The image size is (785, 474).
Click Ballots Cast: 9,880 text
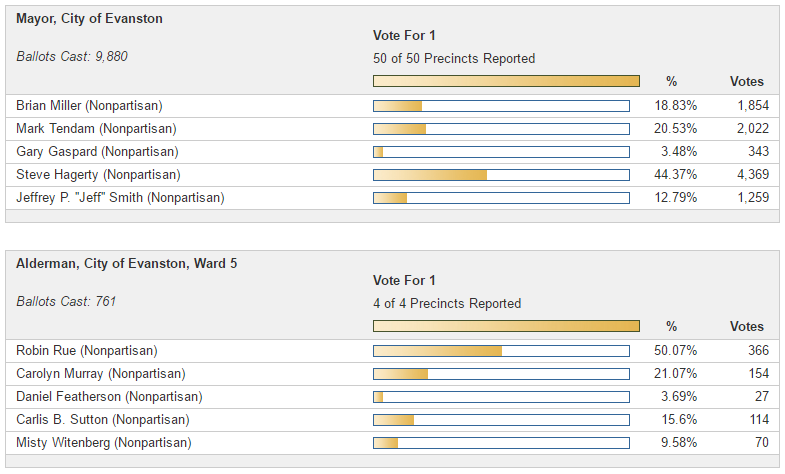pos(72,56)
